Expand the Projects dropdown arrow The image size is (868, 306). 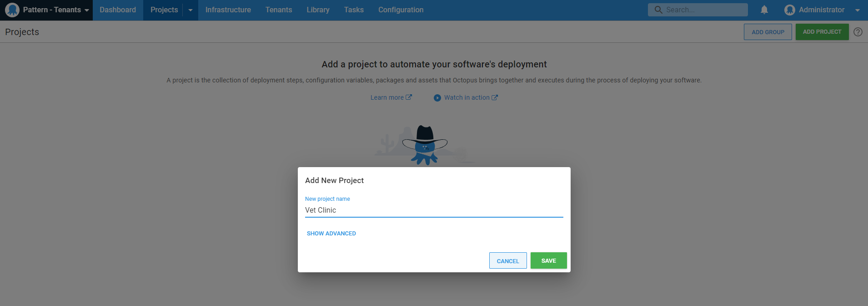point(191,10)
